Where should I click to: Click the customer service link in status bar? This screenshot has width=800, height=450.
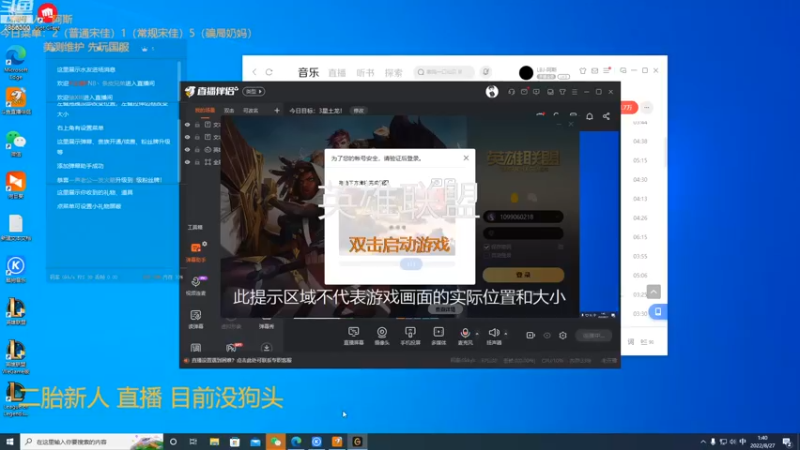[x=241, y=360]
